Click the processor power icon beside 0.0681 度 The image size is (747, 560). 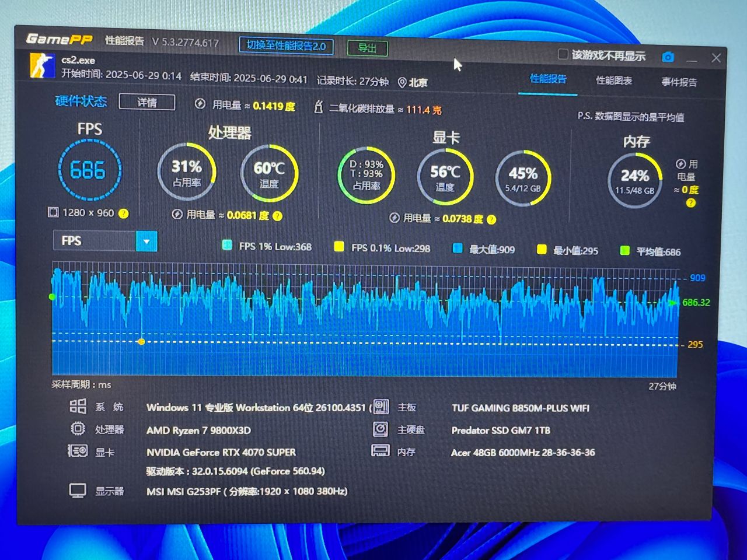[177, 215]
